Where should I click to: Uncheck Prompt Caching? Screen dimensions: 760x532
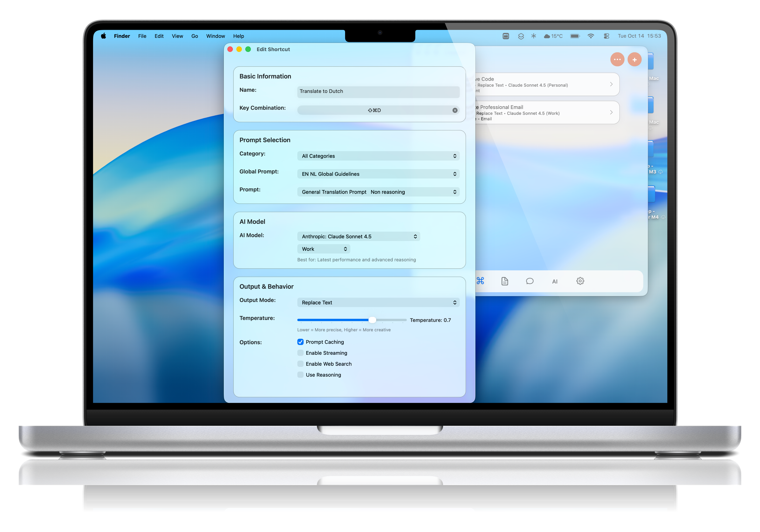click(x=300, y=342)
